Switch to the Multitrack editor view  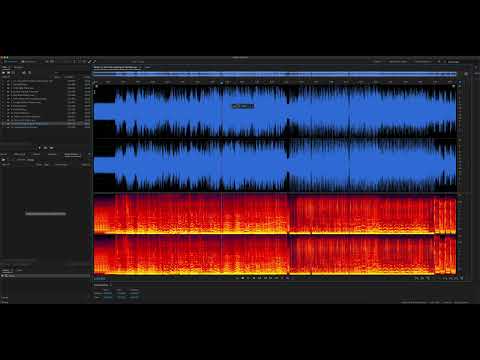(x=29, y=62)
